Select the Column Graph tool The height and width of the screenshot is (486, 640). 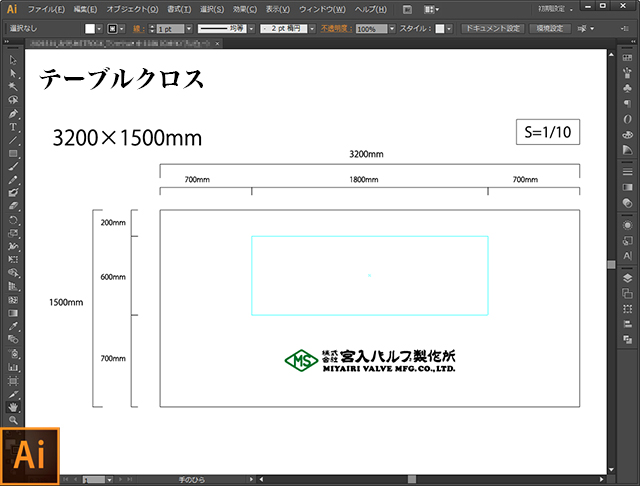(13, 367)
